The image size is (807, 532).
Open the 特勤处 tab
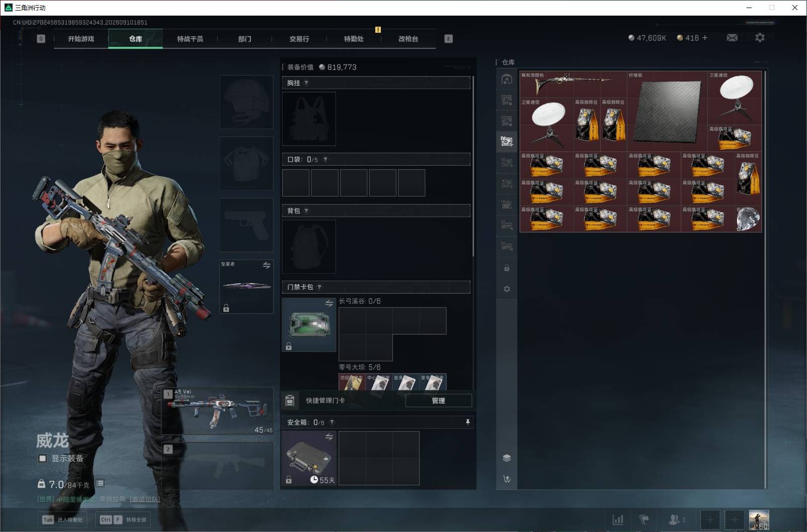click(354, 39)
